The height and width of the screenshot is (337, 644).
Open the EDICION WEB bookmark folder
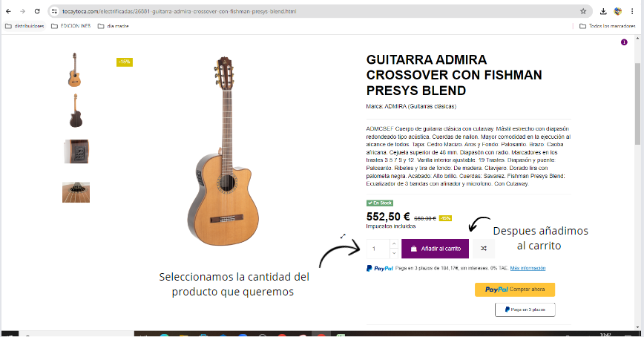(70, 26)
